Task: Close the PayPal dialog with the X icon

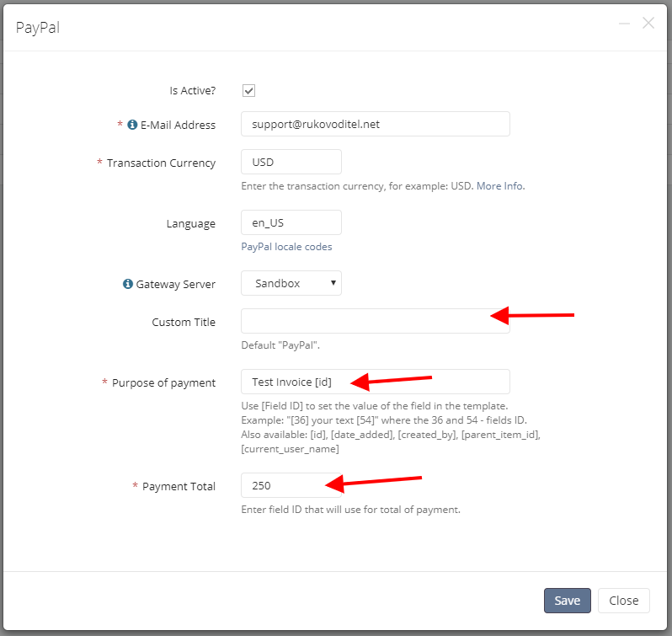Action: coord(648,23)
